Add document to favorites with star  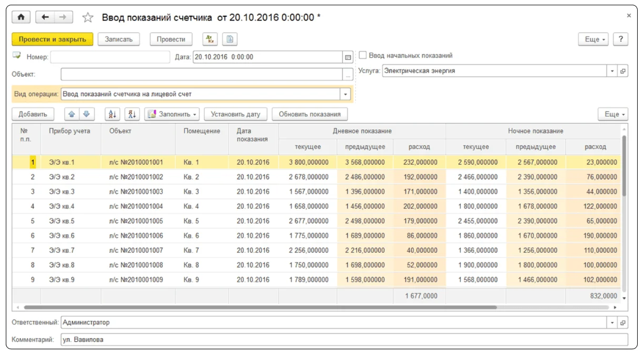(87, 17)
